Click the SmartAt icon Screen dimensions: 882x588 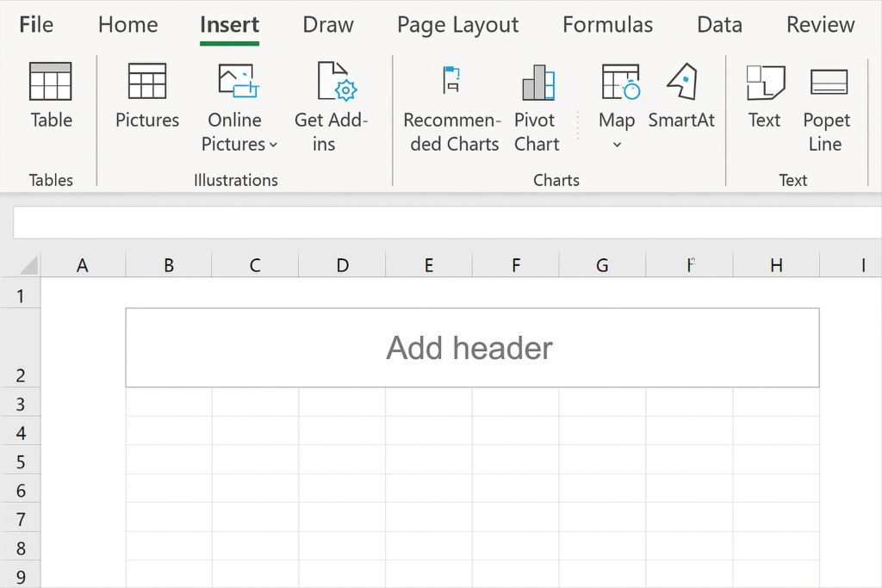click(x=681, y=83)
